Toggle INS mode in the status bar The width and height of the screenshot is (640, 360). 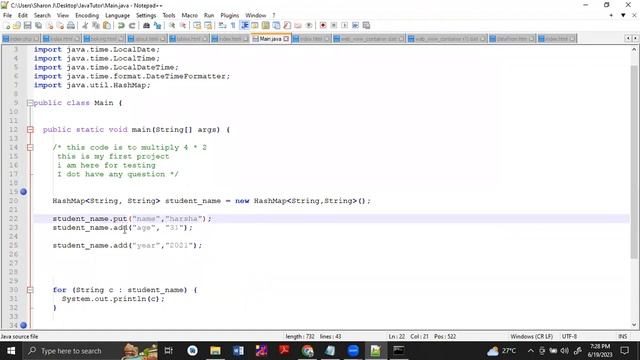[622, 337]
